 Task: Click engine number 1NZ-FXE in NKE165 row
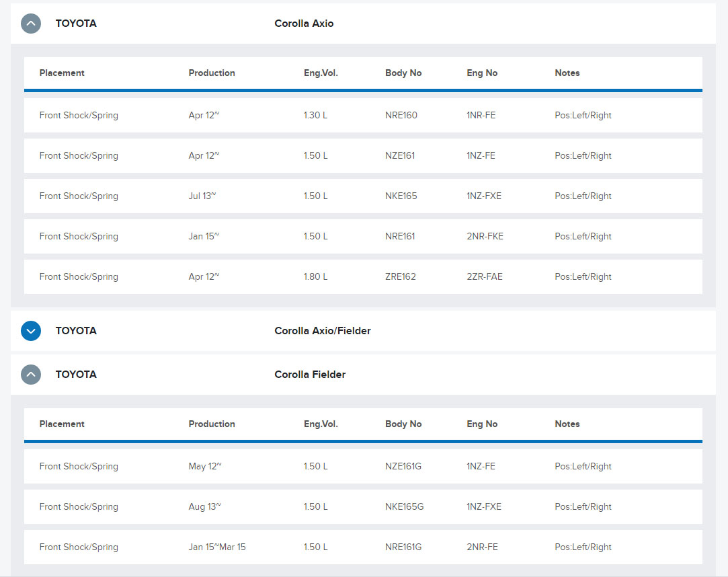484,196
